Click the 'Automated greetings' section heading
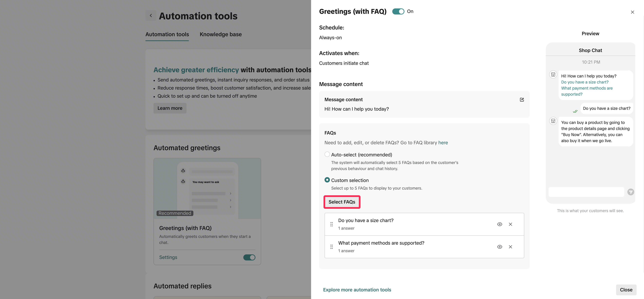The height and width of the screenshot is (299, 644). click(187, 148)
